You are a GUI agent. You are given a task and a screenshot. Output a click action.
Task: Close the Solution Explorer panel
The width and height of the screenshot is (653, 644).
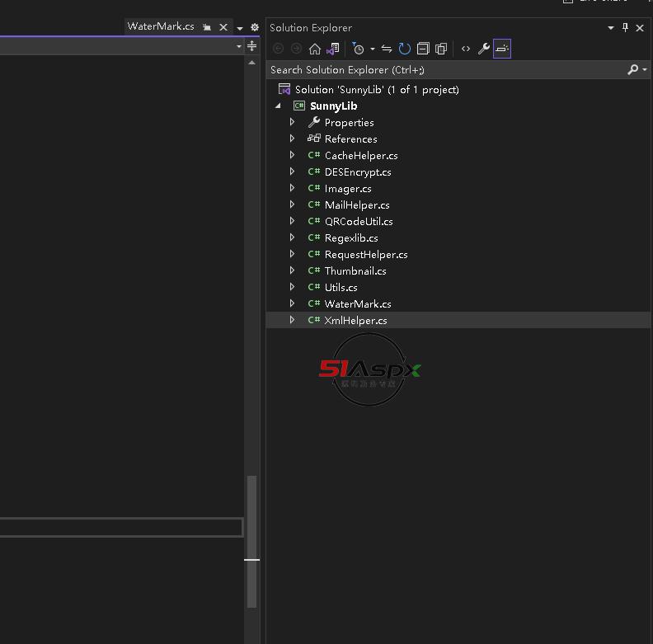[640, 28]
